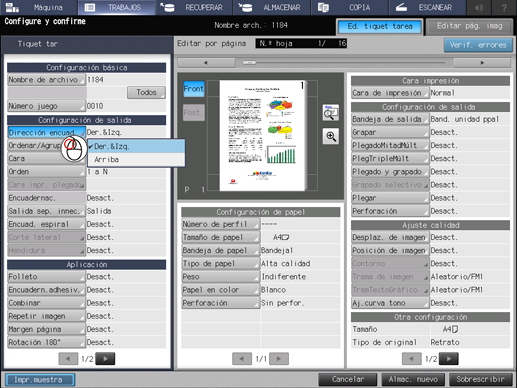Screen dimensions: 517x388
Task: Choose Der.&Izq. in the dropdown list
Action: pos(136,146)
